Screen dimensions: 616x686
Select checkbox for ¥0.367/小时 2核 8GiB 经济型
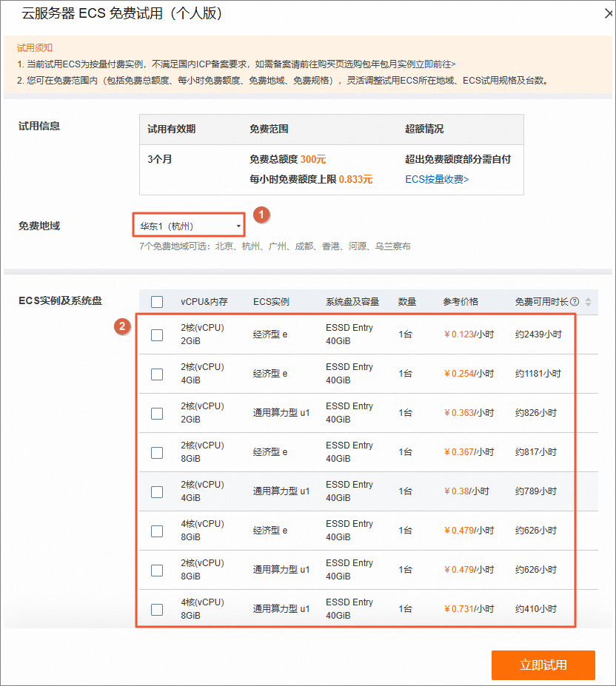(x=157, y=453)
